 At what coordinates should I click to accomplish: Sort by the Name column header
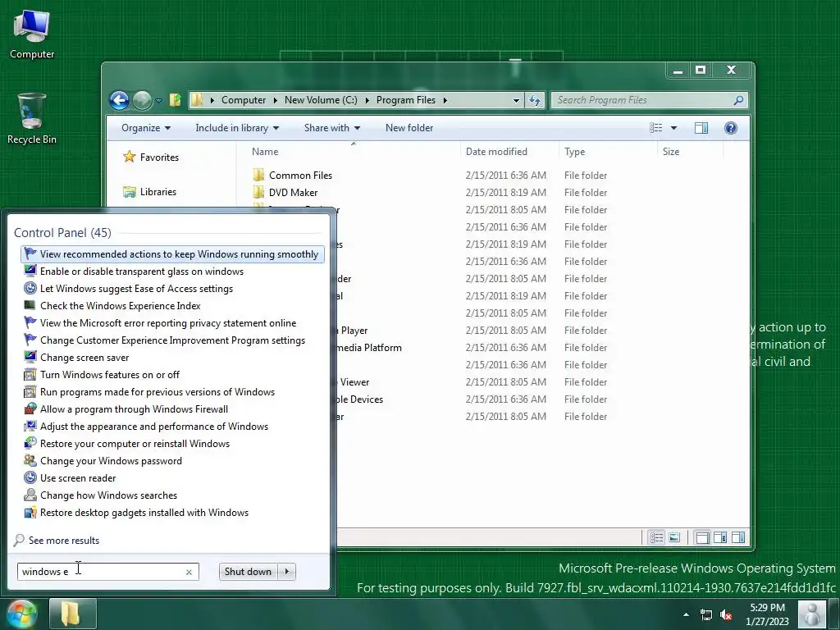click(265, 152)
